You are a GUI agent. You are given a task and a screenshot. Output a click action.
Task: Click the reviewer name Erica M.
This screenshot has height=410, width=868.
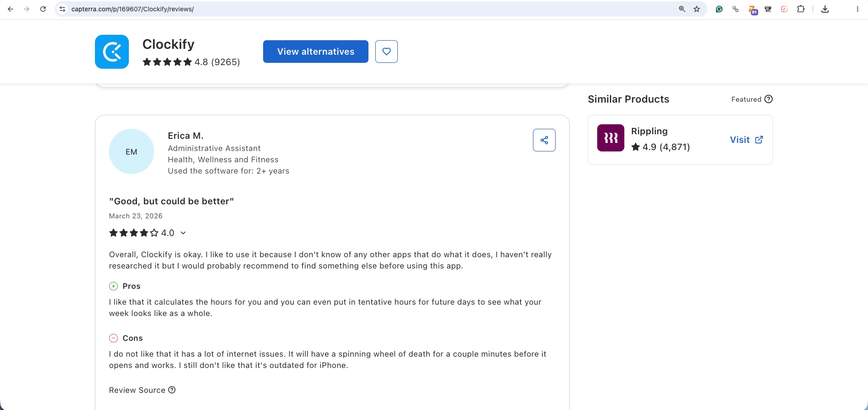(x=186, y=136)
